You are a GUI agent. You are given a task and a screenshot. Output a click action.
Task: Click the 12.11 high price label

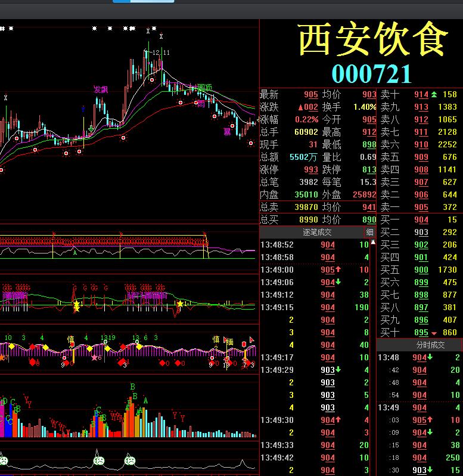point(161,52)
